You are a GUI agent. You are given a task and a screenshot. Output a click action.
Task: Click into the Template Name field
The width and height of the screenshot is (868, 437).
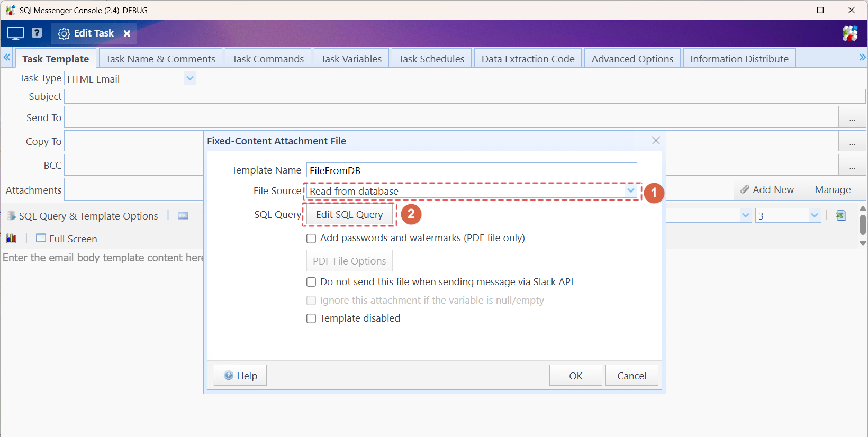click(x=472, y=170)
